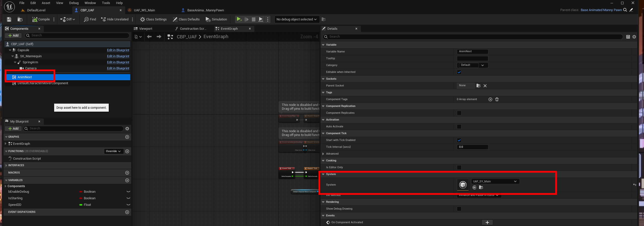Viewport: 644px width, 226px height.
Task: Click the Eject playback button
Action: click(261, 19)
